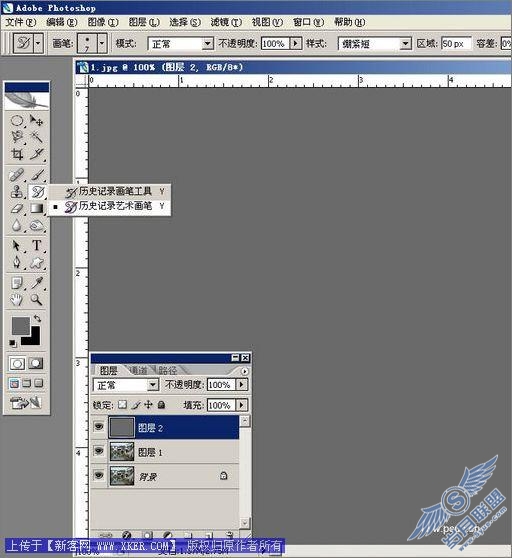Choose the Magic Wand tool
This screenshot has width=512, height=558.
pos(36,137)
